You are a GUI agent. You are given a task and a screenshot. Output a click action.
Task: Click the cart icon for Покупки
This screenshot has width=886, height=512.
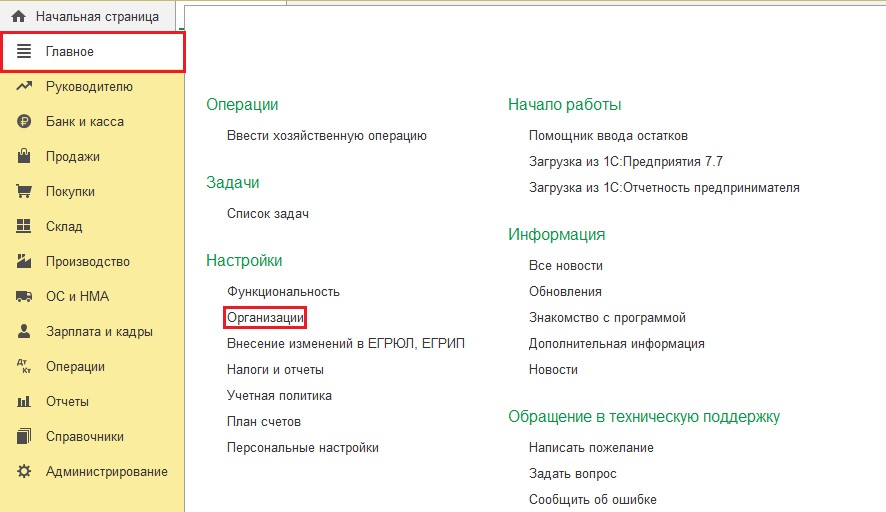(x=25, y=192)
